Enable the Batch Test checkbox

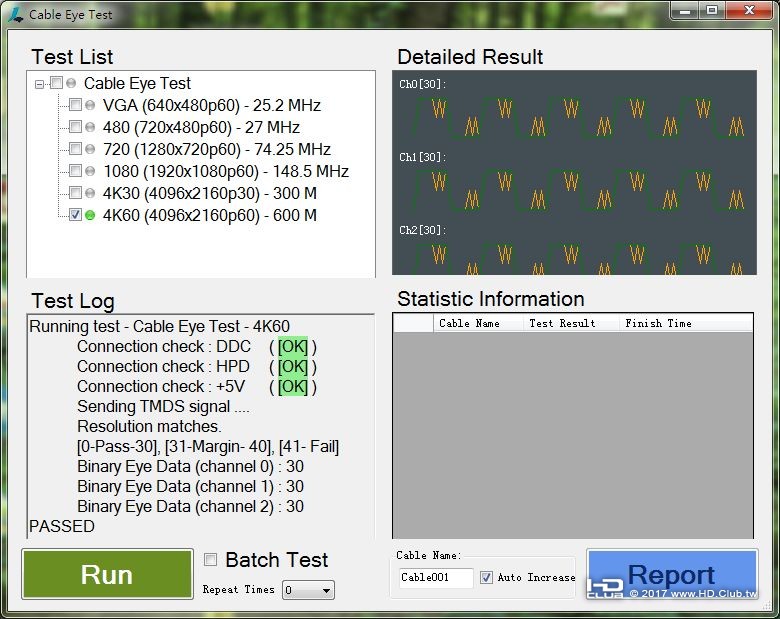coord(210,559)
